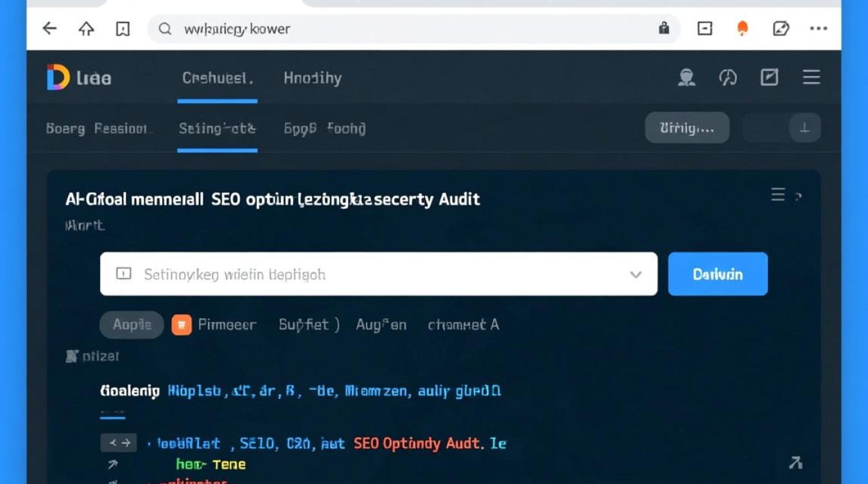Switch to the Hnodihy top tab
Image resolution: width=868 pixels, height=484 pixels.
[313, 78]
